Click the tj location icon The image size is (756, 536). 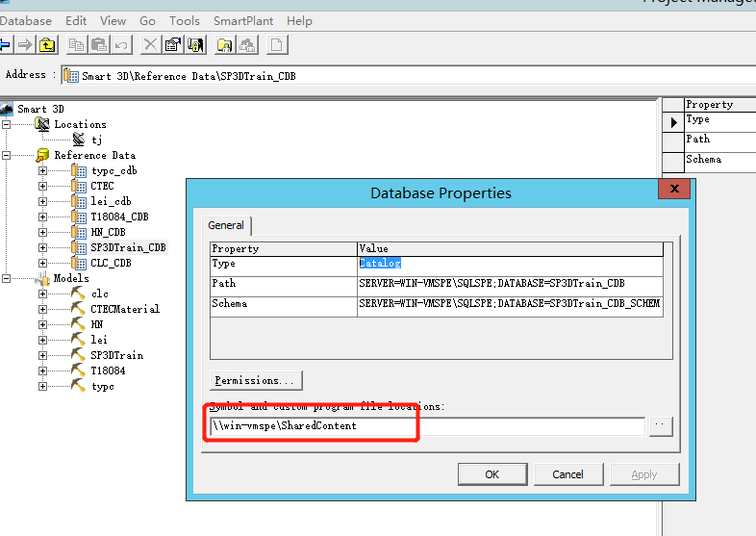pos(79,140)
